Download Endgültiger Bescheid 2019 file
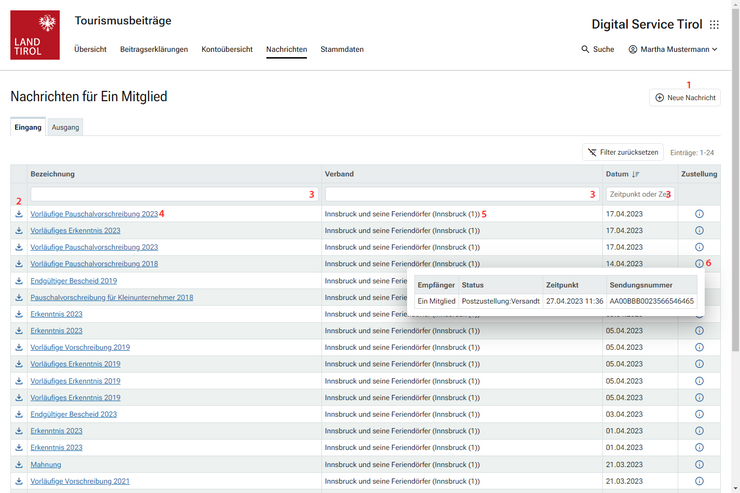This screenshot has width=740, height=493. coord(19,281)
